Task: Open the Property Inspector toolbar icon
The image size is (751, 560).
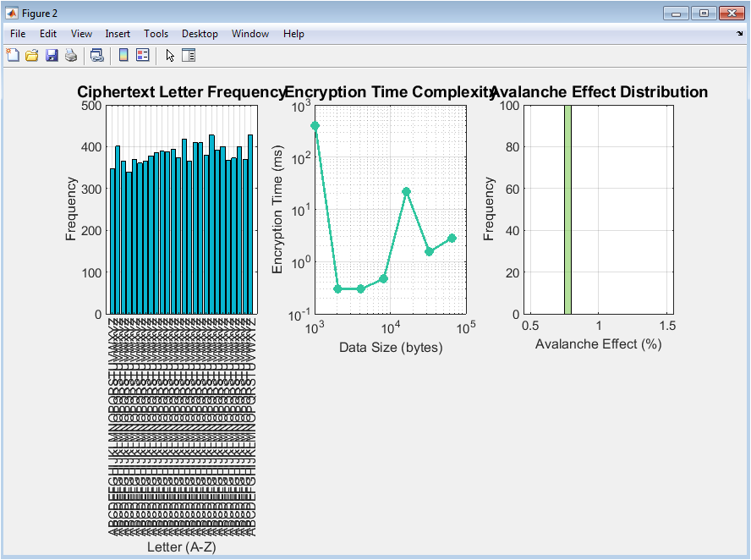Action: pyautogui.click(x=189, y=56)
